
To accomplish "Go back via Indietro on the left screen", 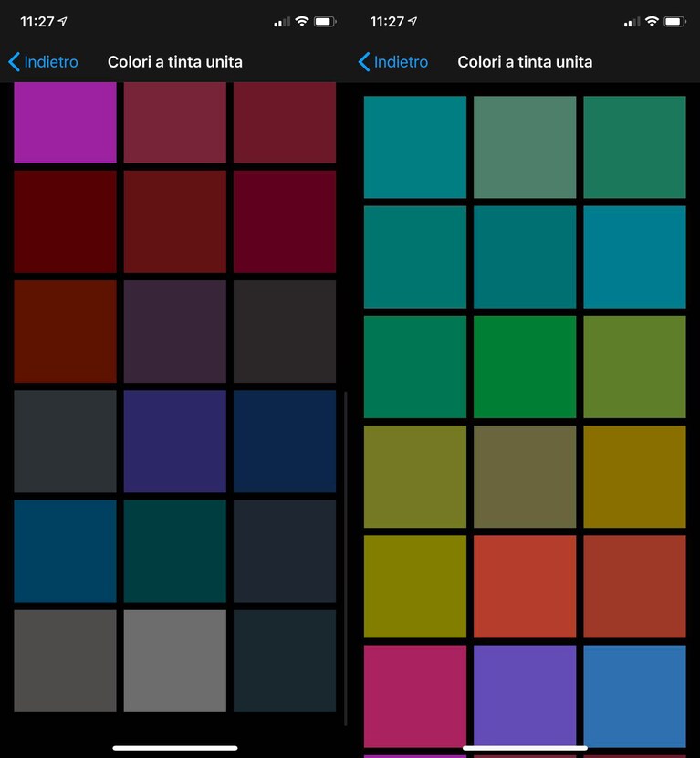I will pyautogui.click(x=51, y=62).
